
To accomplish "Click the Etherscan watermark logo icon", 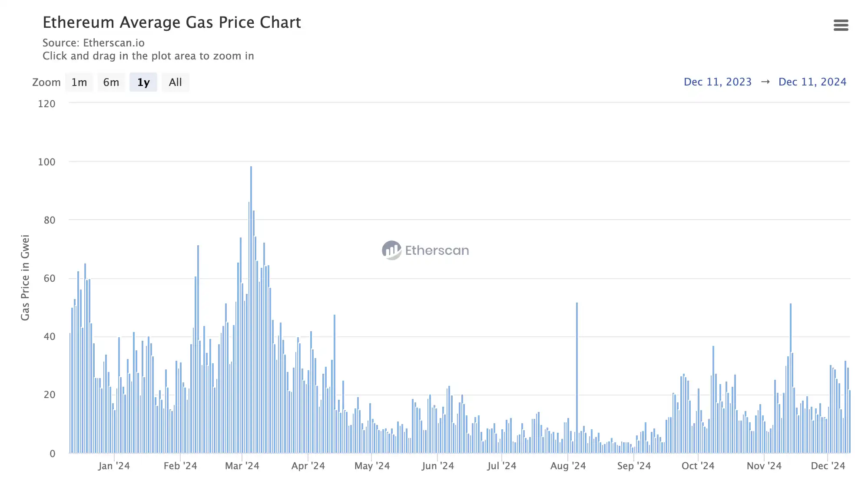I will 391,250.
